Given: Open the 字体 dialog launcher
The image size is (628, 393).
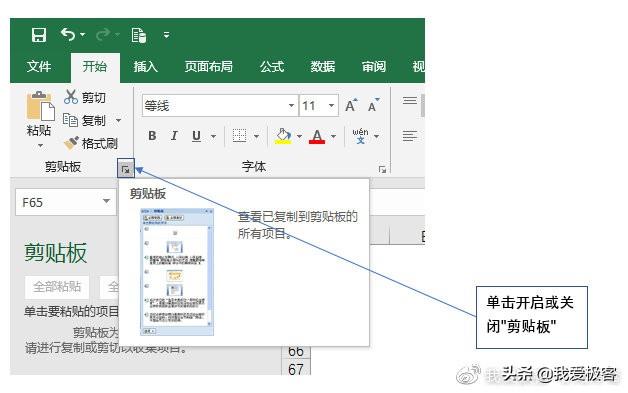Looking at the screenshot, I should pos(382,169).
